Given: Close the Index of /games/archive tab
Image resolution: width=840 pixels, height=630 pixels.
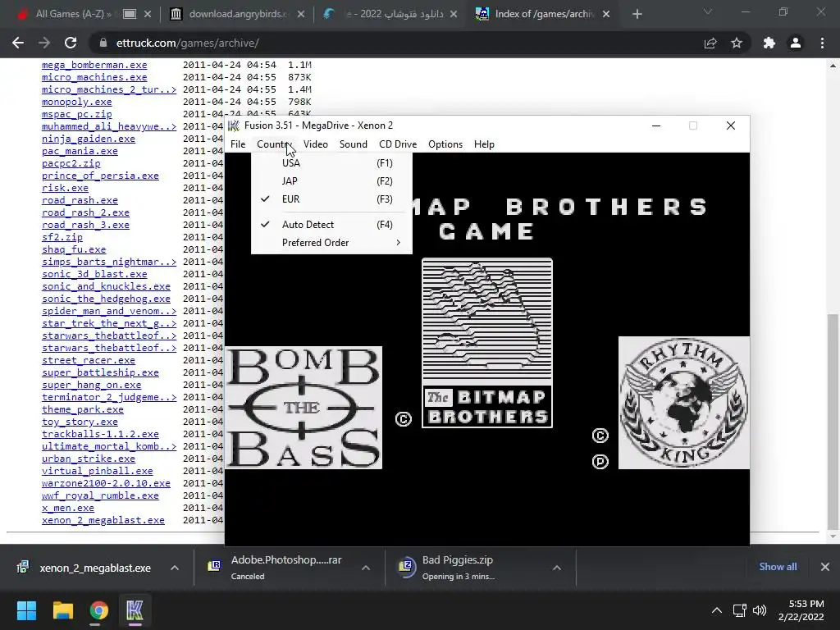Looking at the screenshot, I should (606, 15).
